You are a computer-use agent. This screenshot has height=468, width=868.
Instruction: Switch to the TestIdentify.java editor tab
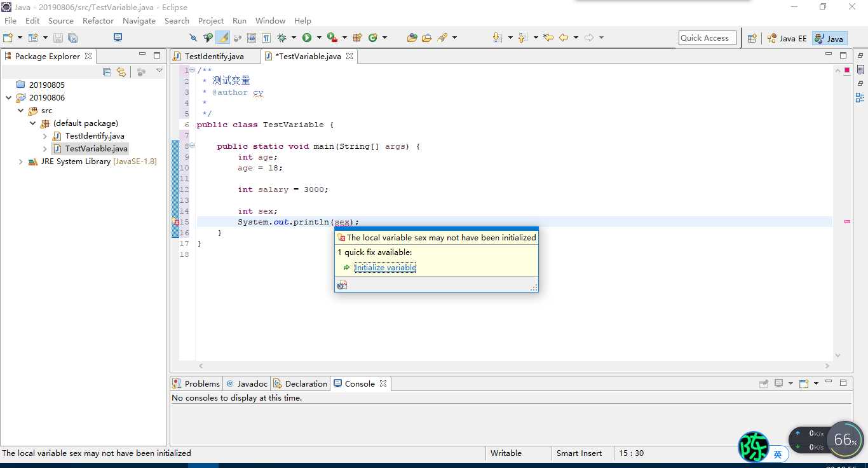point(214,57)
